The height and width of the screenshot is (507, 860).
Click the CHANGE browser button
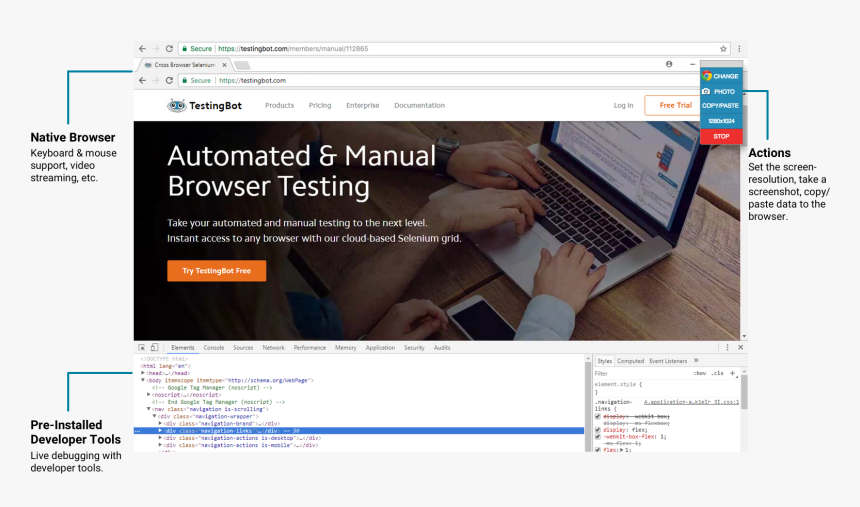(x=721, y=76)
